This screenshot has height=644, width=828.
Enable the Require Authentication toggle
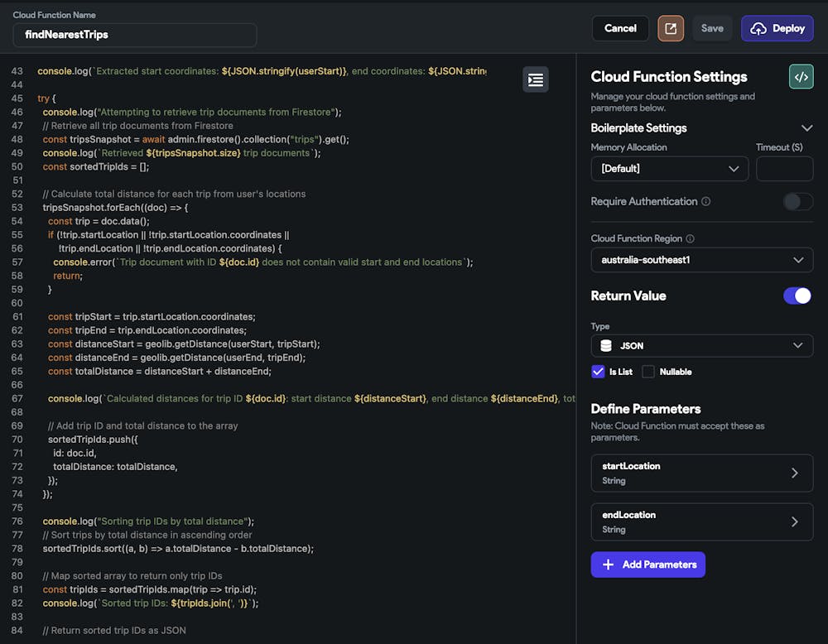(x=798, y=201)
